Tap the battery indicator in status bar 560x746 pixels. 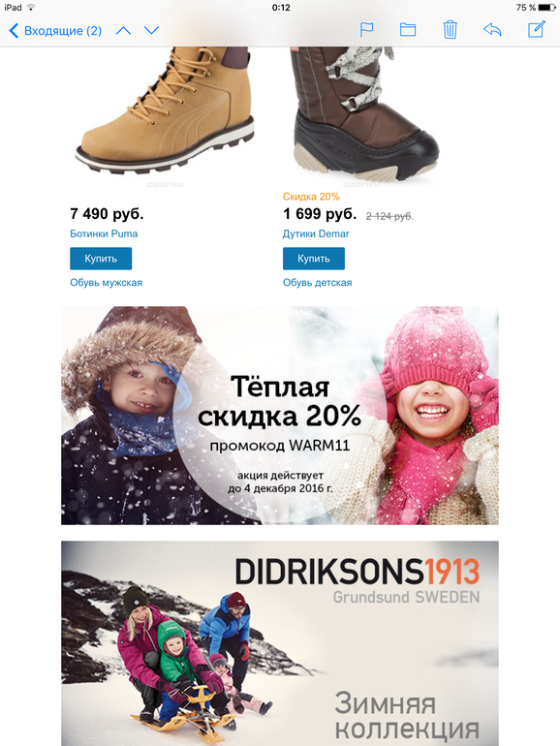[546, 8]
